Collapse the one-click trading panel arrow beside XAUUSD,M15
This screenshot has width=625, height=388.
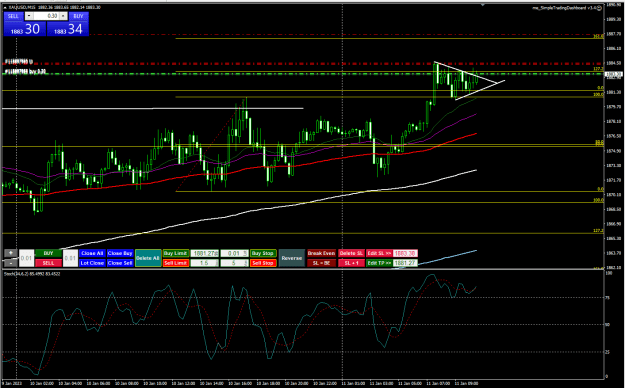click(4, 8)
